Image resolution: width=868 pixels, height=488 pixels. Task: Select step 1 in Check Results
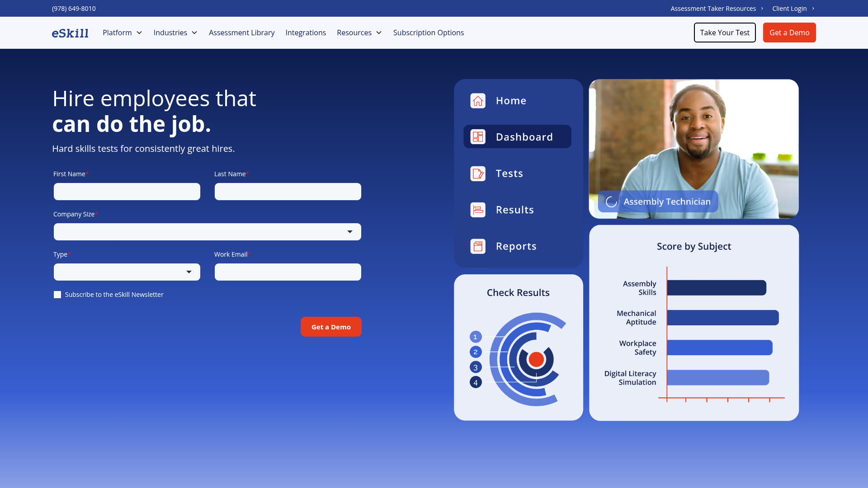[476, 337]
